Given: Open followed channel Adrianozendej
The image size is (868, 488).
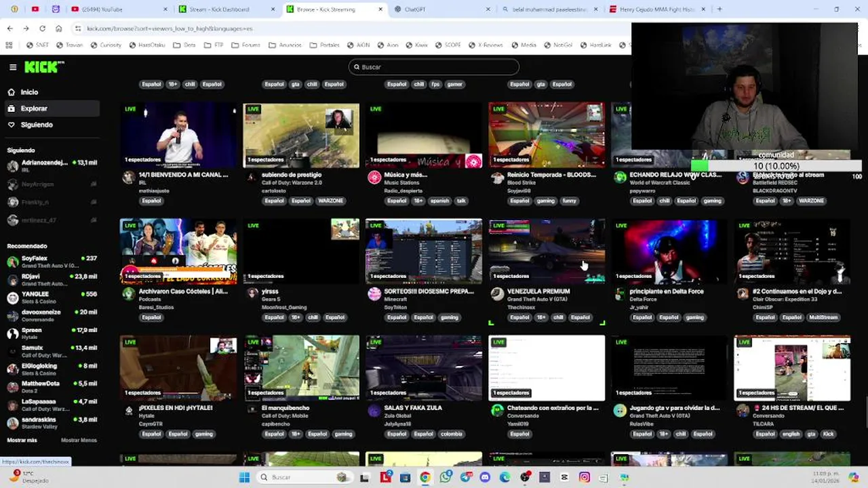Looking at the screenshot, I should coord(52,165).
